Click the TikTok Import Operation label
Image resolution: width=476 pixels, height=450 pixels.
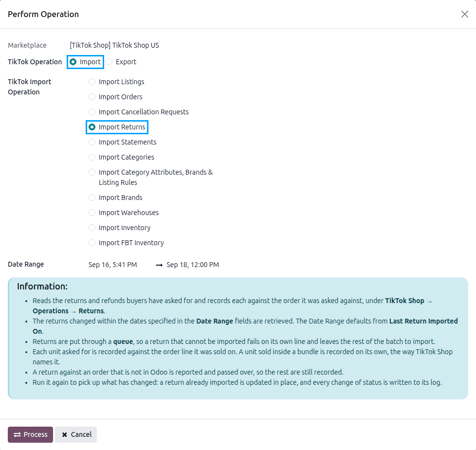[30, 87]
